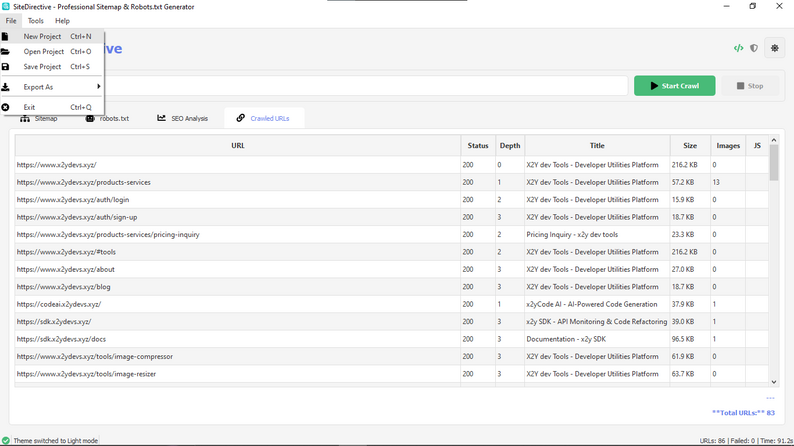Select the pricing-inquiry URL row
This screenshot has width=794, height=446.
pyautogui.click(x=391, y=234)
